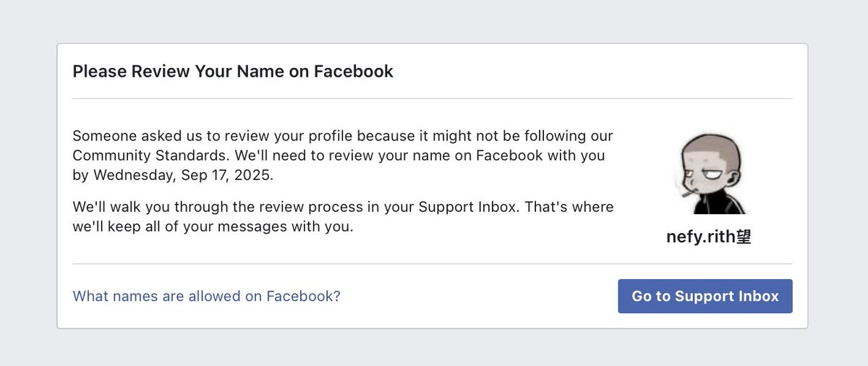Click the divider line under the heading
This screenshot has width=868, height=366.
click(433, 98)
